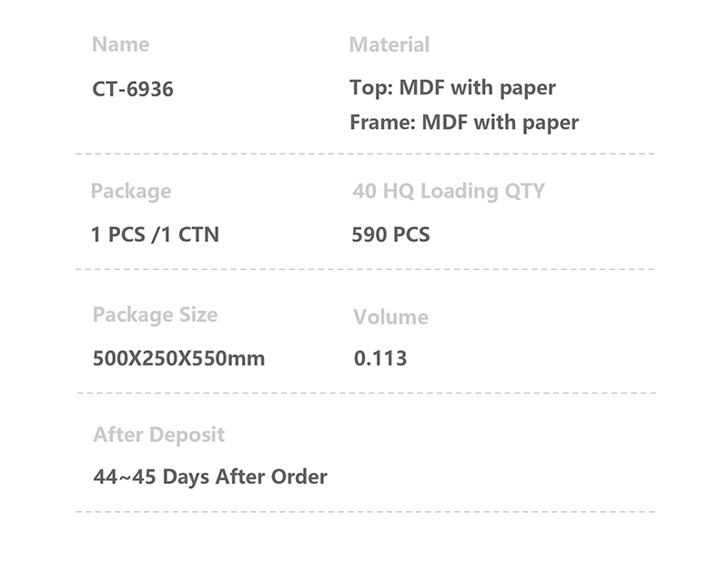
Task: Select the '1 PCS /1 CTN' value
Action: point(155,235)
